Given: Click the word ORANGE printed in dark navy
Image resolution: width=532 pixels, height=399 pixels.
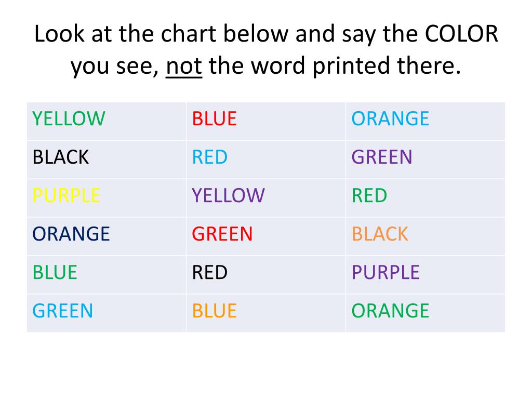Looking at the screenshot, I should tap(71, 234).
